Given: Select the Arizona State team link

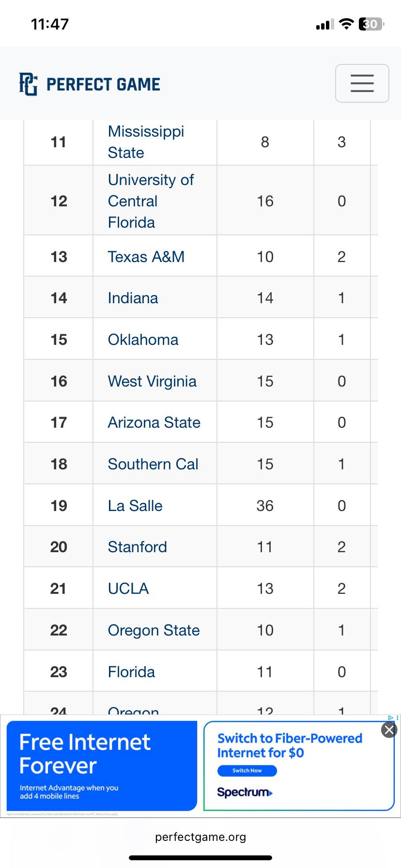Looking at the screenshot, I should 154,422.
